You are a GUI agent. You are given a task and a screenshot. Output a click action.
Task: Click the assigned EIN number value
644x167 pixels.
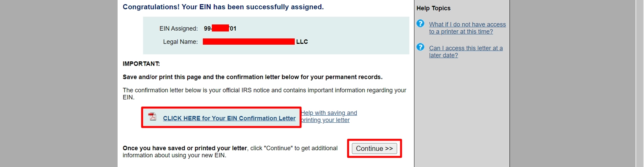[220, 28]
